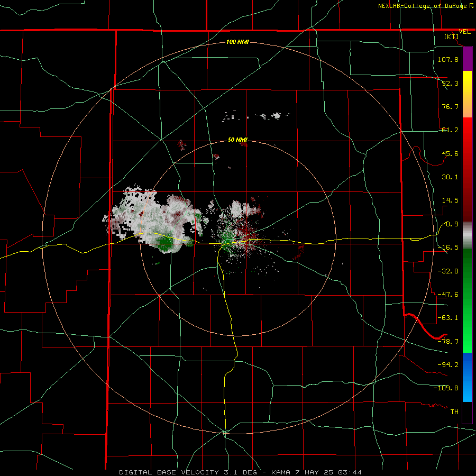The image size is (476, 476).
Task: Select the -0.9 legend value
Action: click(x=450, y=224)
